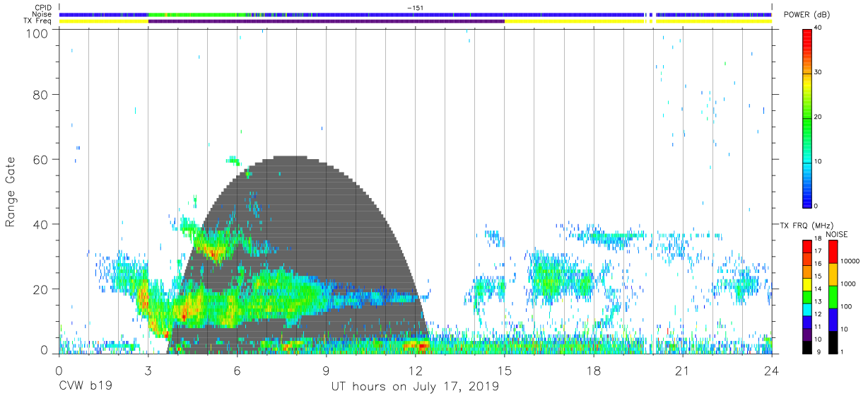Viewport: 868px width, 401px height.
Task: Click the green portion of the top Noise strip
Action: coord(191,14)
